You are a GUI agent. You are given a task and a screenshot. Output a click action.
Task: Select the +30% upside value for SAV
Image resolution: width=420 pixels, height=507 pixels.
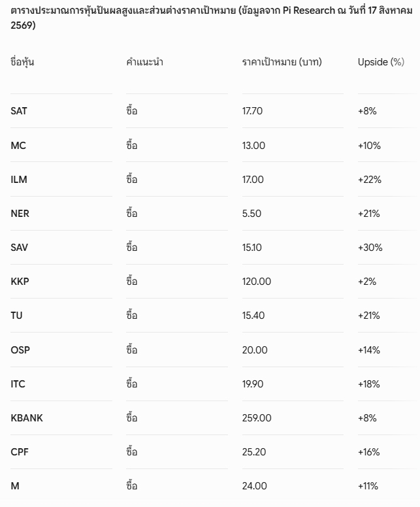coord(370,248)
